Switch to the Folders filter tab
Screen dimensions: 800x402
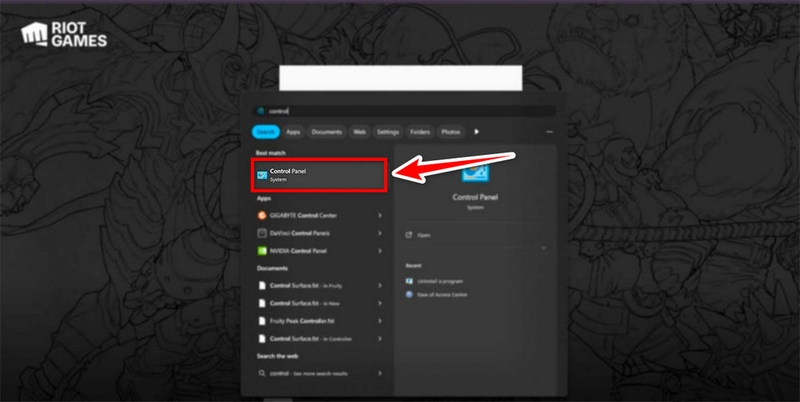[420, 132]
